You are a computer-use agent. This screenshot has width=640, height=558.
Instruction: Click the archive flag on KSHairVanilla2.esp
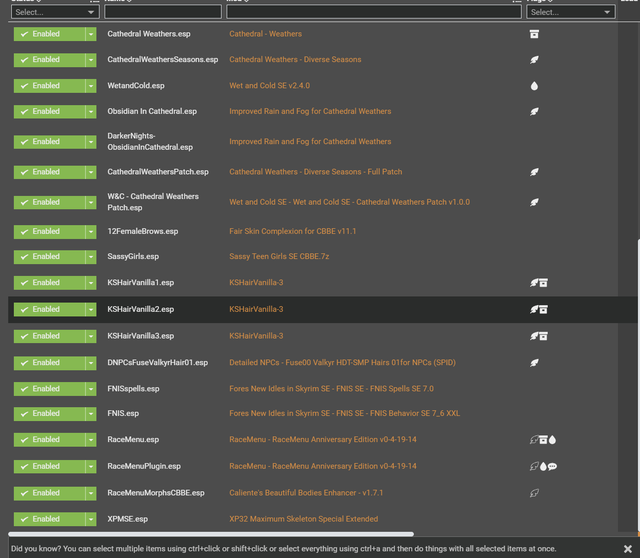[x=543, y=310]
